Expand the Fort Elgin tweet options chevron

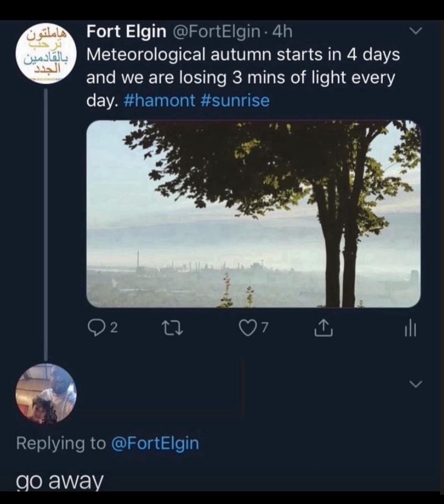415,31
